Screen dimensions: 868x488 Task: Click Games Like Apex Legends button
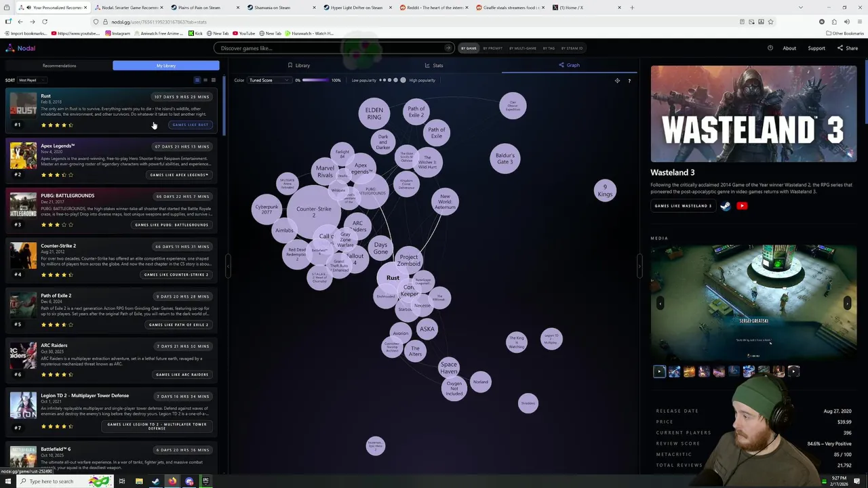pyautogui.click(x=179, y=175)
